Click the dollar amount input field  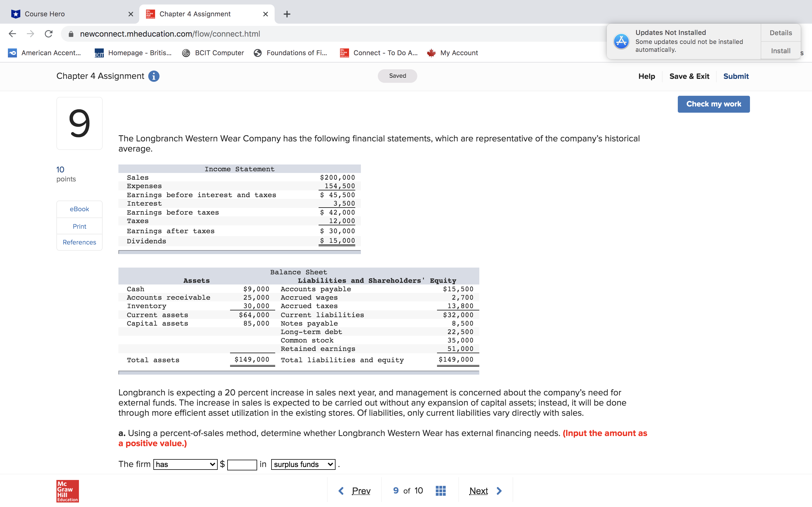pyautogui.click(x=242, y=464)
